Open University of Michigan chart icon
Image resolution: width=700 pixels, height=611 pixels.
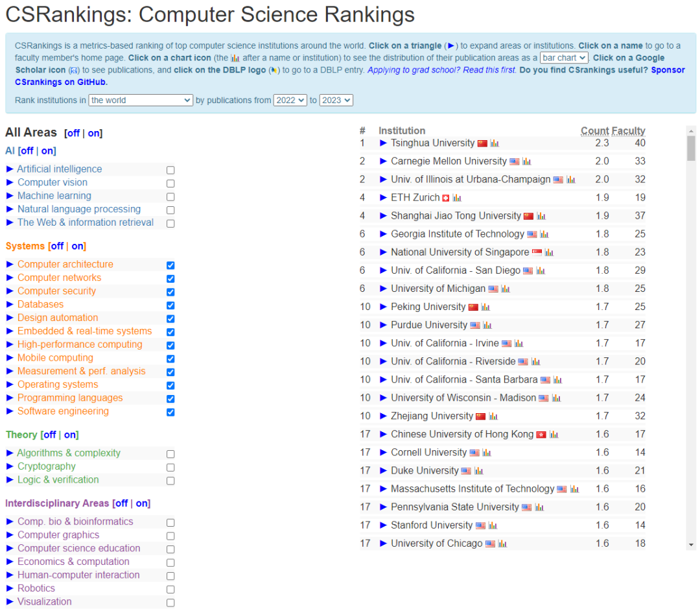[x=506, y=289]
